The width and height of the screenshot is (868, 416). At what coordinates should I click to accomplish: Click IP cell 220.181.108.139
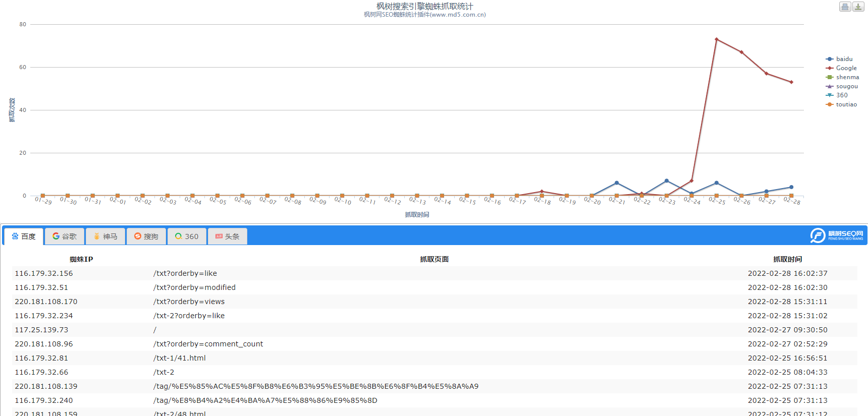pos(46,386)
